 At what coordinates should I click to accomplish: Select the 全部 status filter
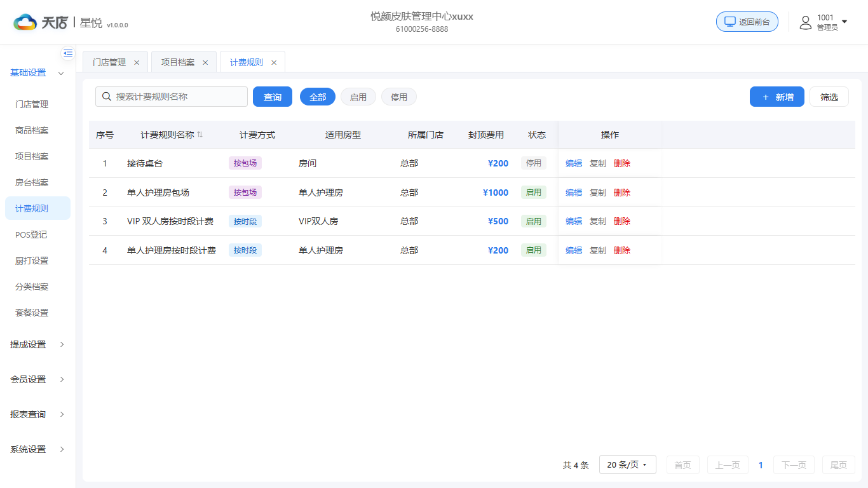tap(318, 97)
